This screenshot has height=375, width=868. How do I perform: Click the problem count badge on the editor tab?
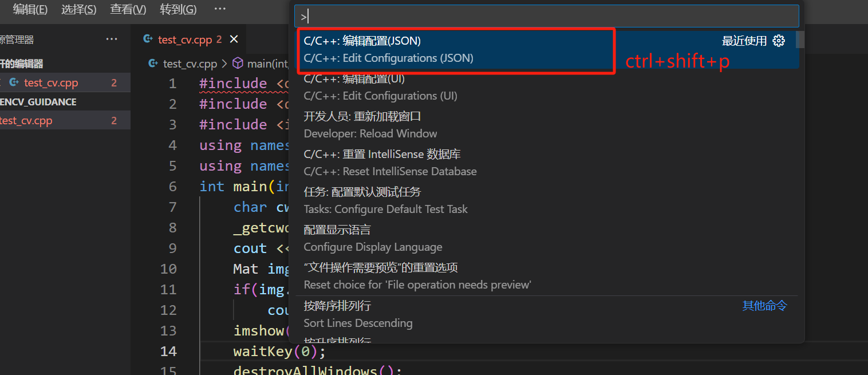click(219, 40)
